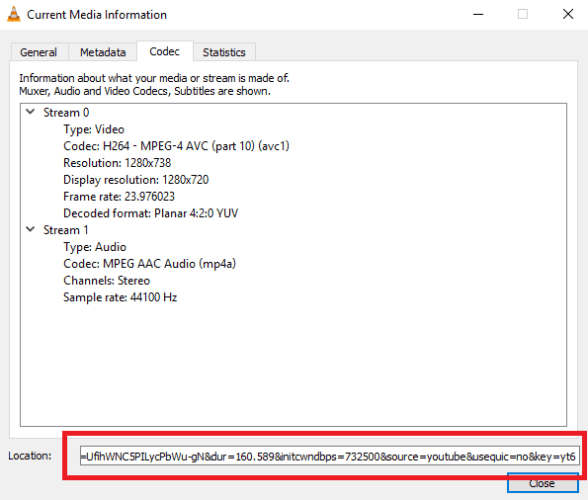
Task: Click the Close button at bottom
Action: [542, 483]
